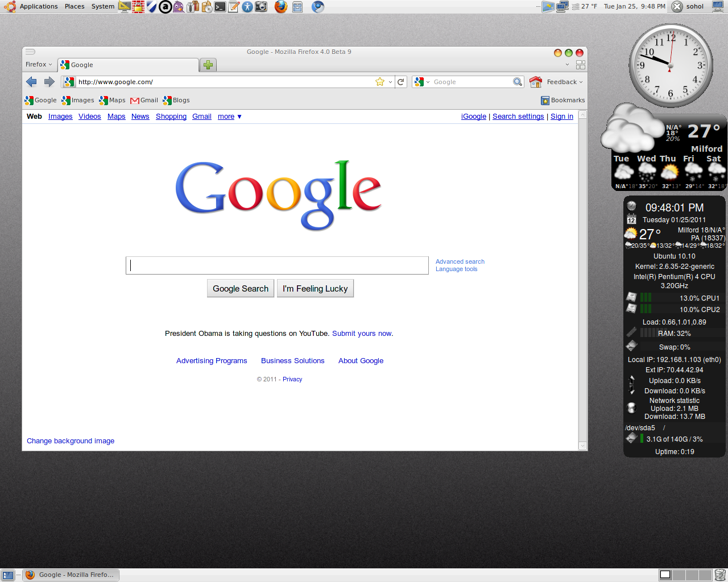
Task: Open the search engine selector dropdown
Action: pos(422,82)
